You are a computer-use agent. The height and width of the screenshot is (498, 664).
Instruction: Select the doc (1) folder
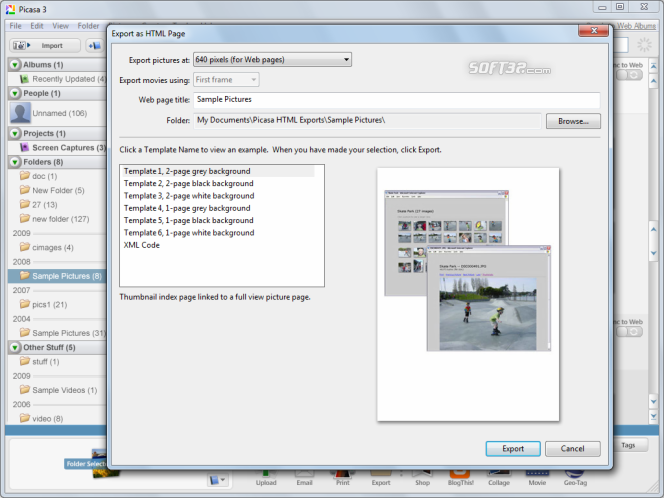tap(39, 176)
